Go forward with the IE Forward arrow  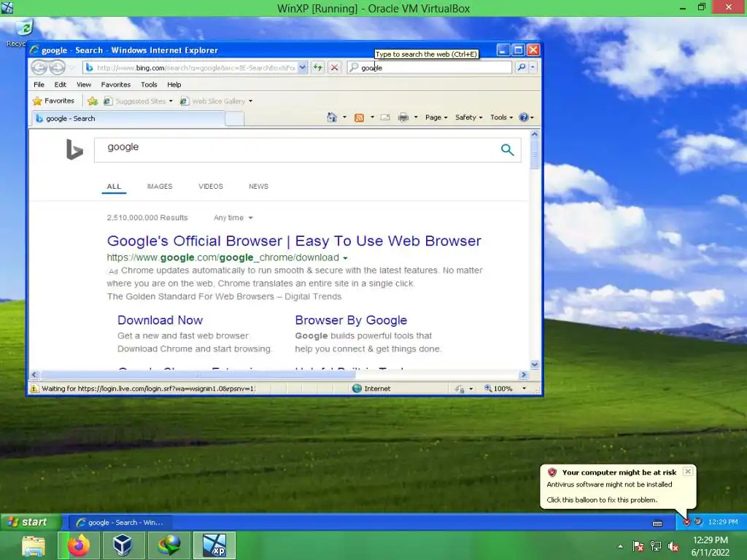pyautogui.click(x=57, y=68)
